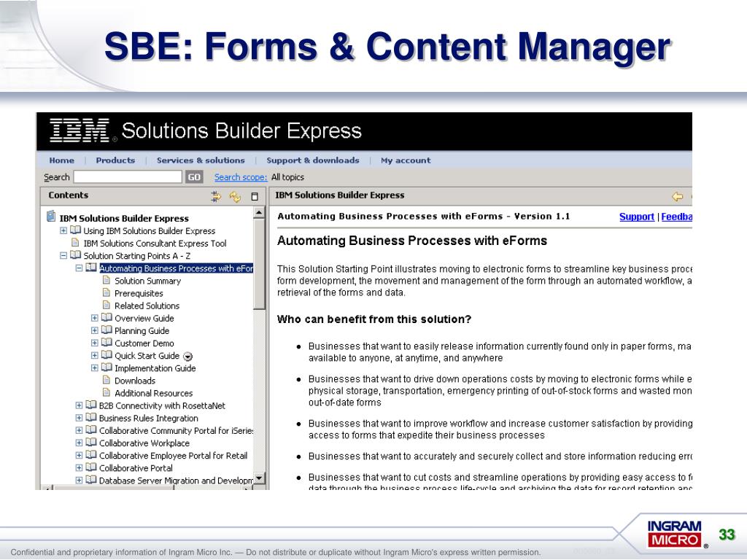Click the GO search button
This screenshot has width=747, height=560.
(x=194, y=177)
